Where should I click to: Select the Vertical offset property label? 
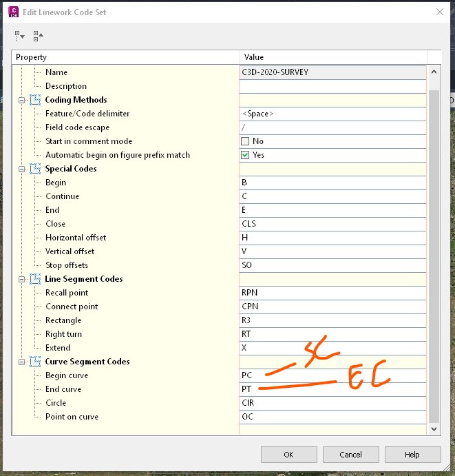70,251
